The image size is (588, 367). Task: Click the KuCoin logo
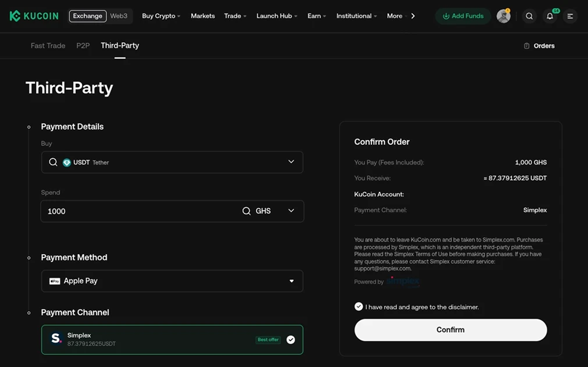point(33,16)
